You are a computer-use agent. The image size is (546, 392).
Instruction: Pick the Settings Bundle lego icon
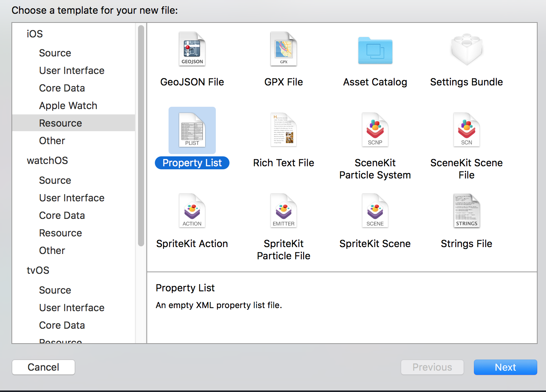click(x=467, y=50)
